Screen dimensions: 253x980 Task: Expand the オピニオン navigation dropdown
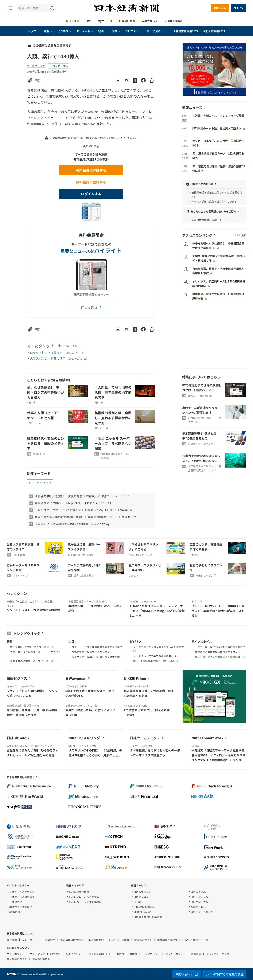(134, 31)
